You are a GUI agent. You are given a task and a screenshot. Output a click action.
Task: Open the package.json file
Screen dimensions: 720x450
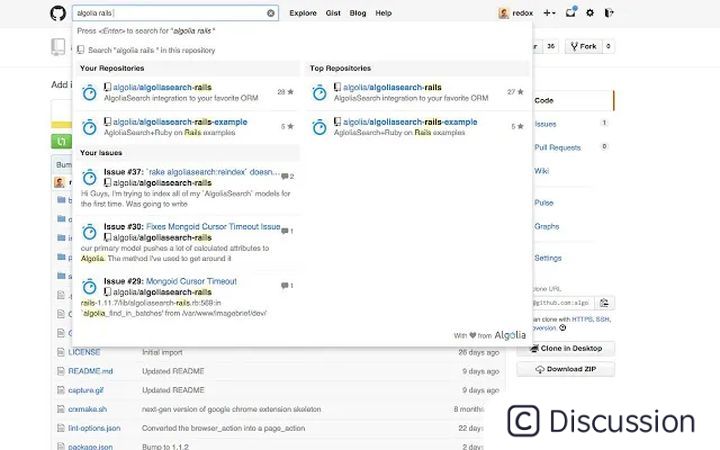tap(90, 446)
